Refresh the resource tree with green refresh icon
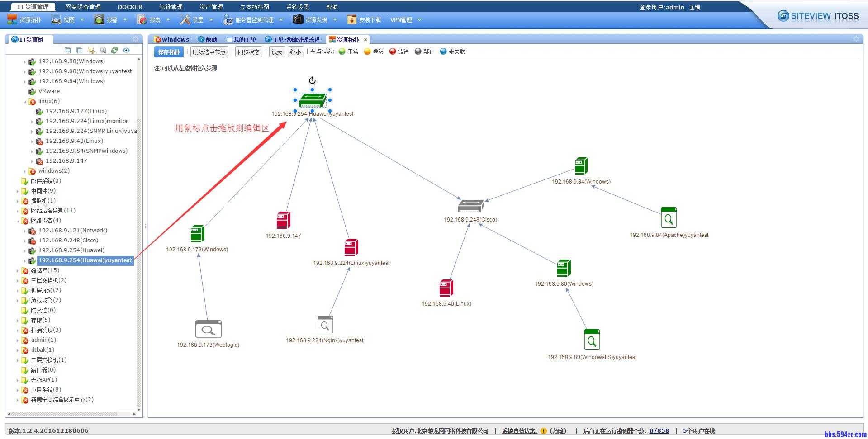 [x=114, y=50]
